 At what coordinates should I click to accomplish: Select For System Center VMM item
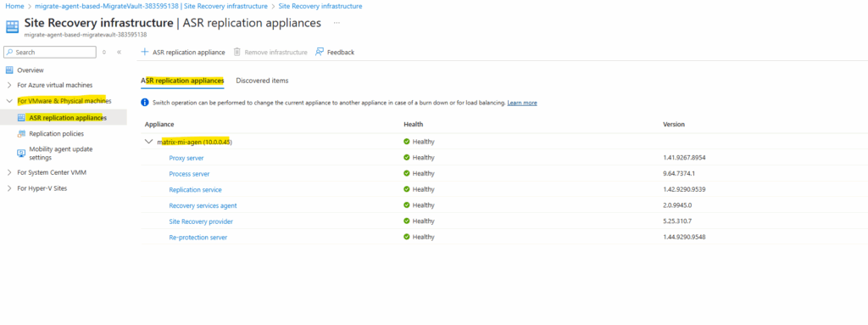point(52,172)
